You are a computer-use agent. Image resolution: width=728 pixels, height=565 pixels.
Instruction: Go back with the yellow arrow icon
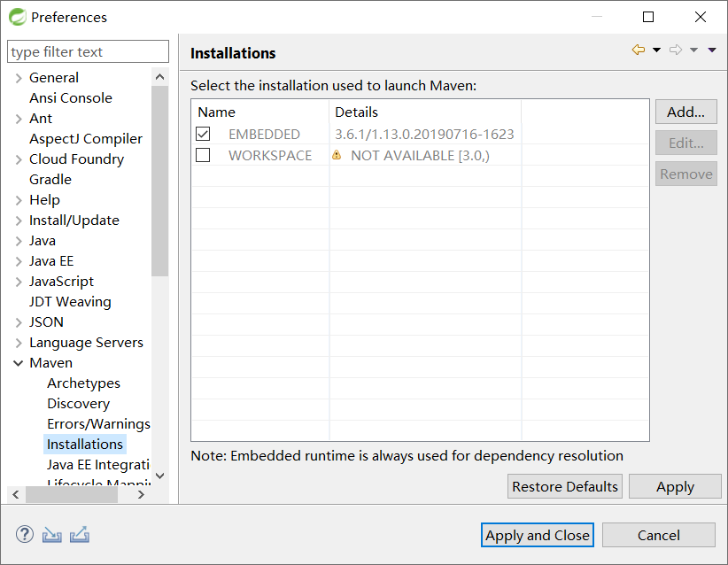[x=639, y=50]
